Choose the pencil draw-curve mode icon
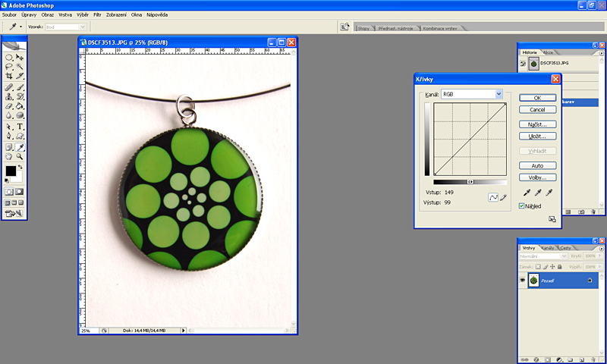Viewport: 607px width, 364px height. click(x=502, y=197)
